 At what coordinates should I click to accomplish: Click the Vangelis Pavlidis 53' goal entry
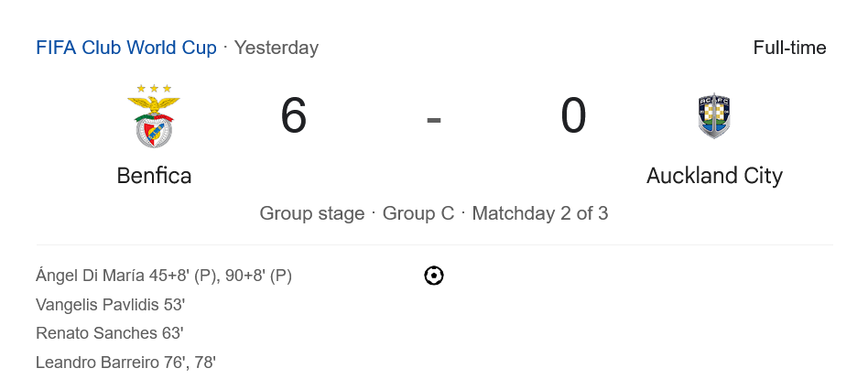[x=110, y=305]
